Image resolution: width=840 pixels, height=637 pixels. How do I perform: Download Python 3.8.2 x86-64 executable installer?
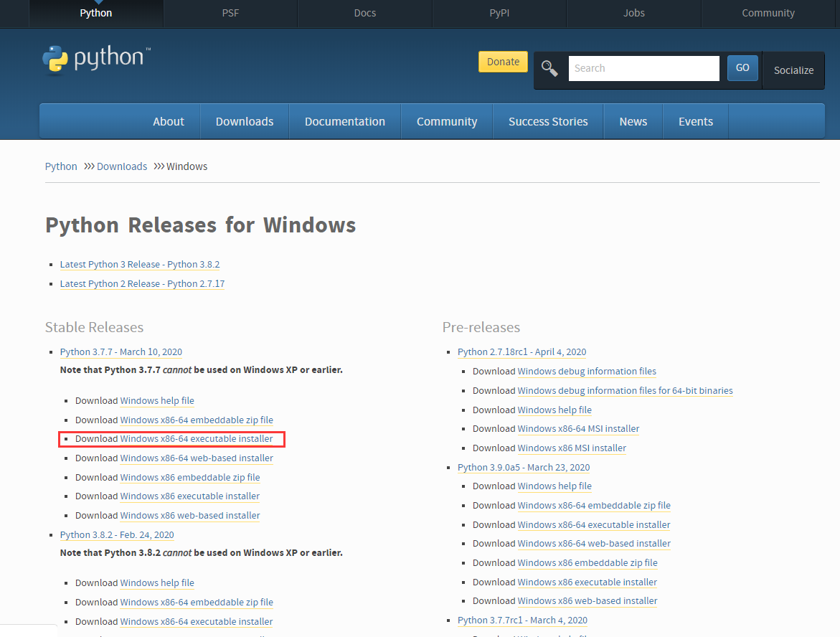197,621
